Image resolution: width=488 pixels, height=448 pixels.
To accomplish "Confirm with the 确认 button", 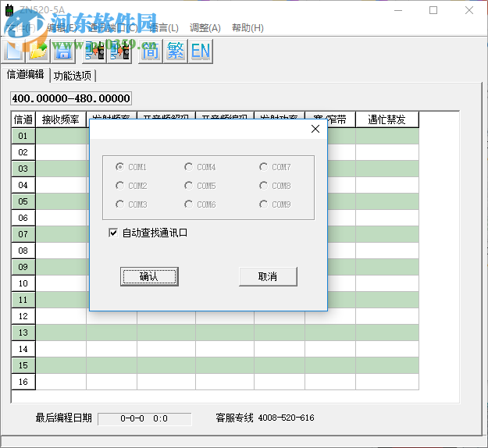I will pyautogui.click(x=149, y=276).
